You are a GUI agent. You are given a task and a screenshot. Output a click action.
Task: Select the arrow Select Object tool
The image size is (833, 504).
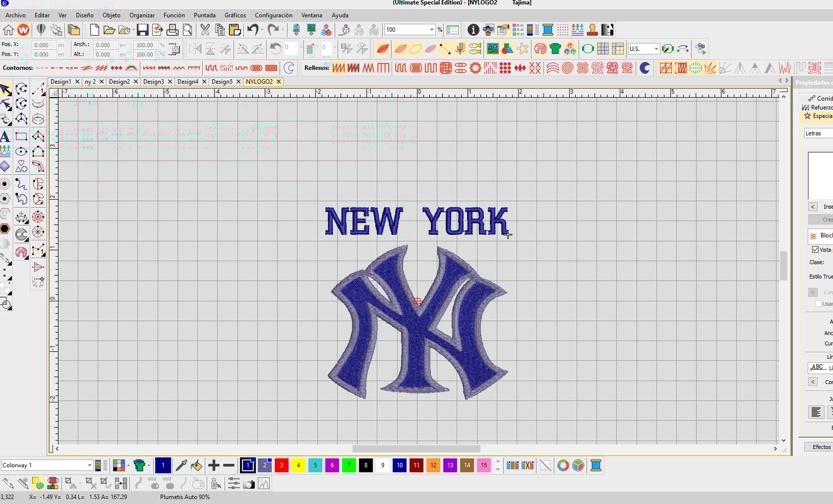5,89
